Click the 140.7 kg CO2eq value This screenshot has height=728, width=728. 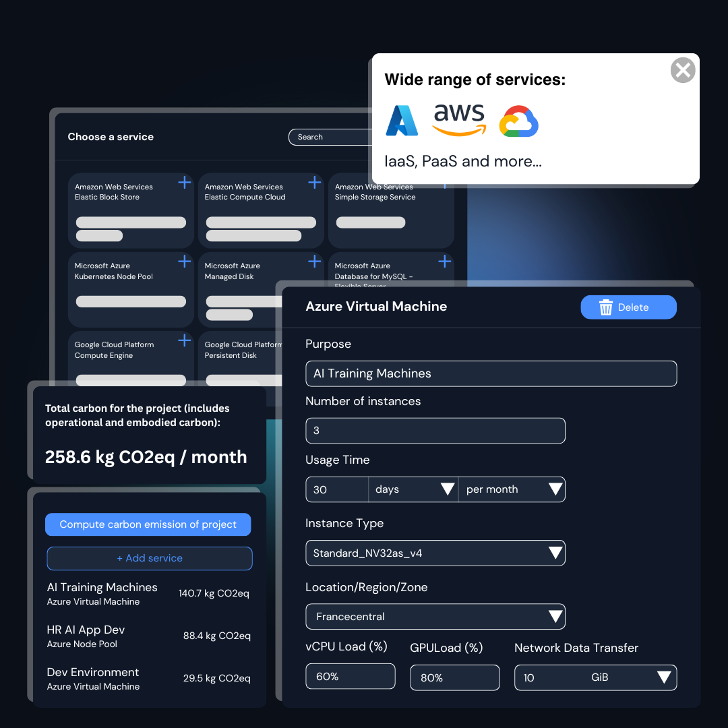tap(214, 593)
